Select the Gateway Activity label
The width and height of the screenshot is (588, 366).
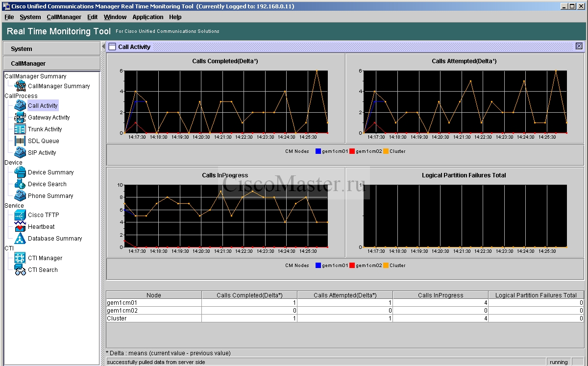pos(49,118)
